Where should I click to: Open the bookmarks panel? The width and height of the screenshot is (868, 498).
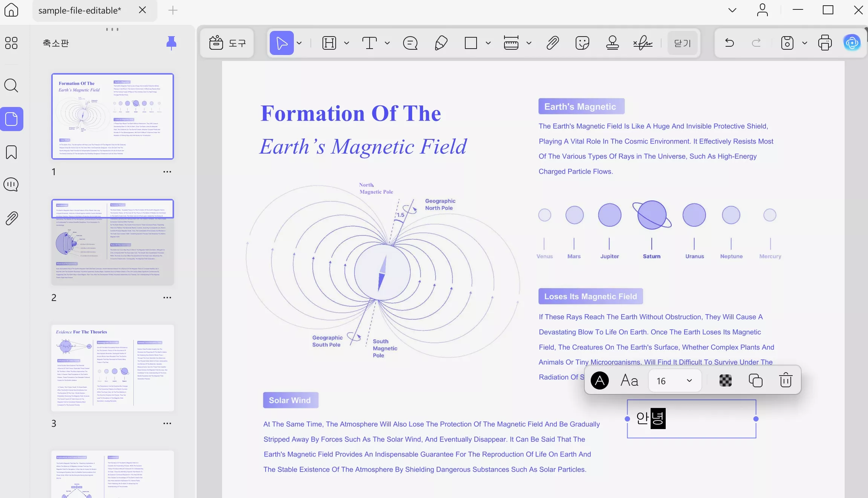(11, 152)
